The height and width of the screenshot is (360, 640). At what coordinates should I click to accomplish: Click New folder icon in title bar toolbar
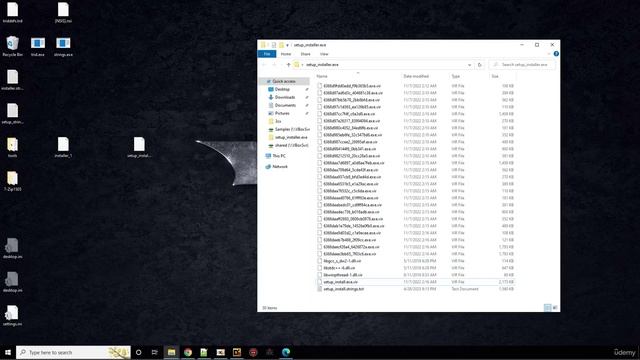pyautogui.click(x=281, y=45)
